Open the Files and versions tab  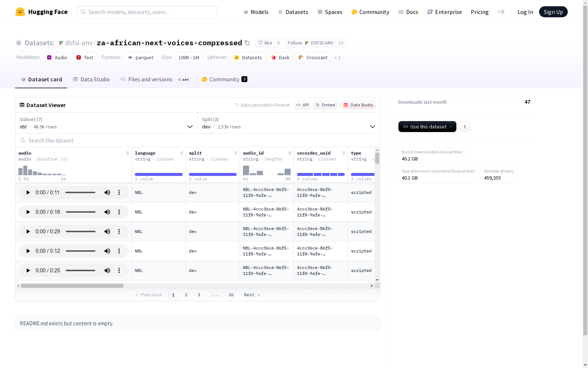(155, 79)
